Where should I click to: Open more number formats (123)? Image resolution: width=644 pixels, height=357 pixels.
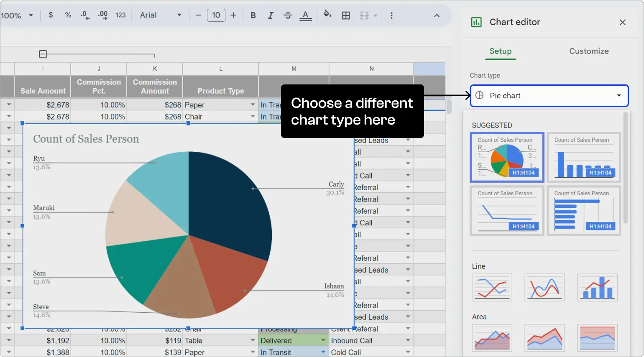(x=120, y=15)
